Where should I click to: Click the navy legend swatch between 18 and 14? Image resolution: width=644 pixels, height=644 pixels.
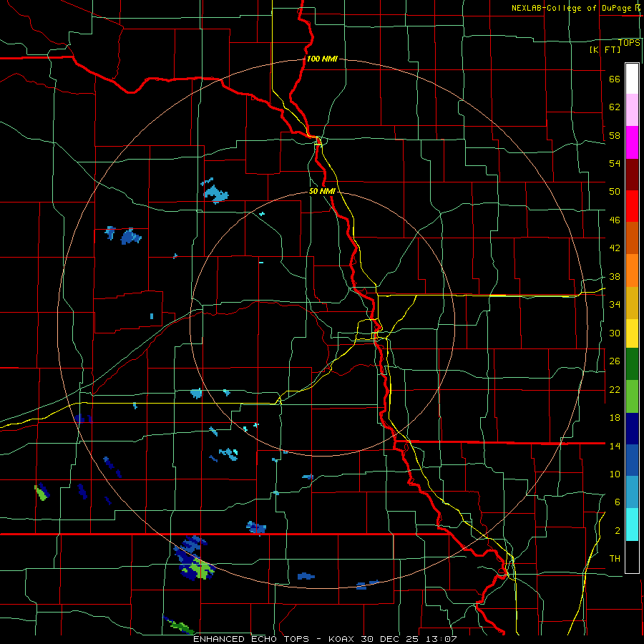(632, 429)
